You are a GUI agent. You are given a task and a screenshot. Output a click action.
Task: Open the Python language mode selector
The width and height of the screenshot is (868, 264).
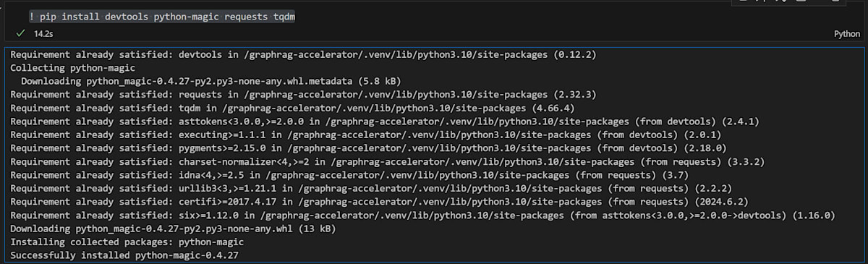(x=847, y=34)
